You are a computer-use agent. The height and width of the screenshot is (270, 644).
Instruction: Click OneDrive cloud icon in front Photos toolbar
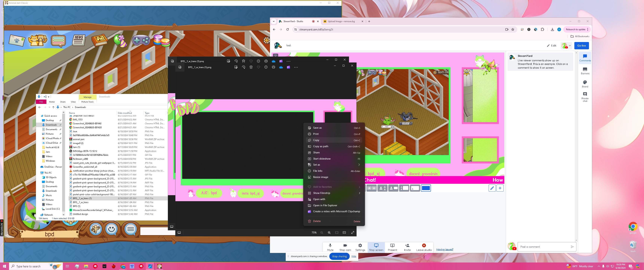281,67
